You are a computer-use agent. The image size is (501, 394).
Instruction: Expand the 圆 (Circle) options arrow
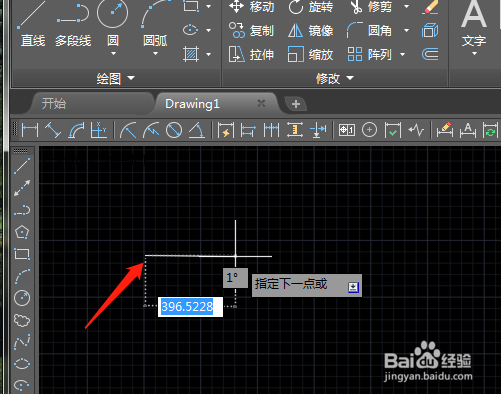click(113, 53)
